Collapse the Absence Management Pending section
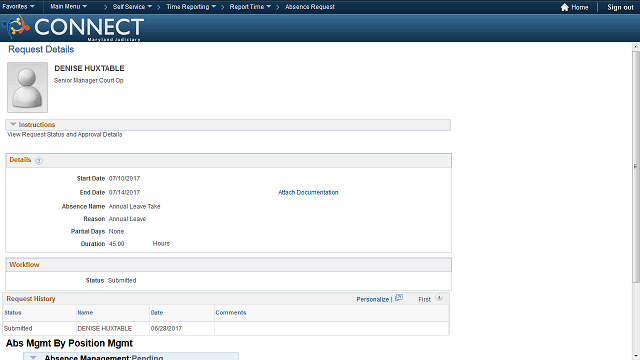This screenshot has height=360, width=640. click(x=33, y=358)
